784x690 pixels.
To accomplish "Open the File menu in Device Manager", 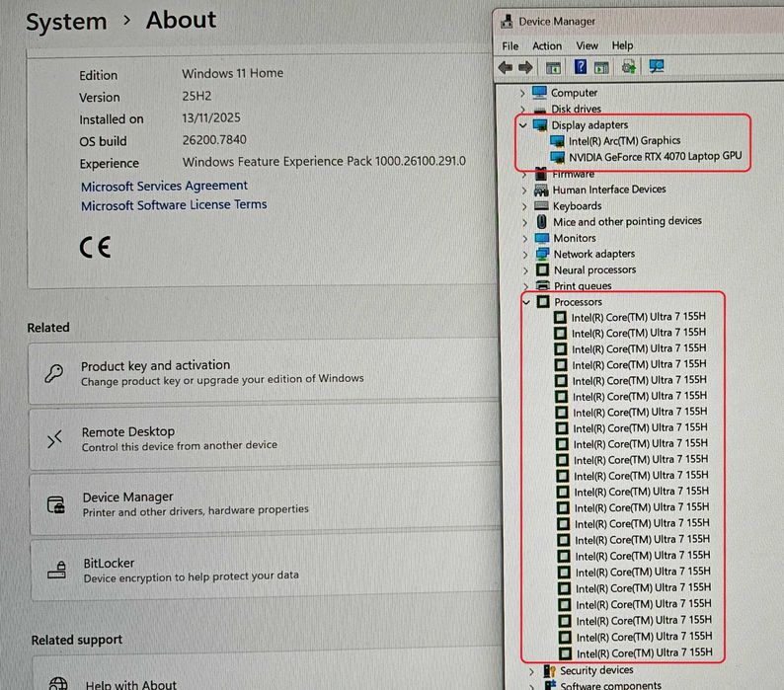I will [x=510, y=46].
